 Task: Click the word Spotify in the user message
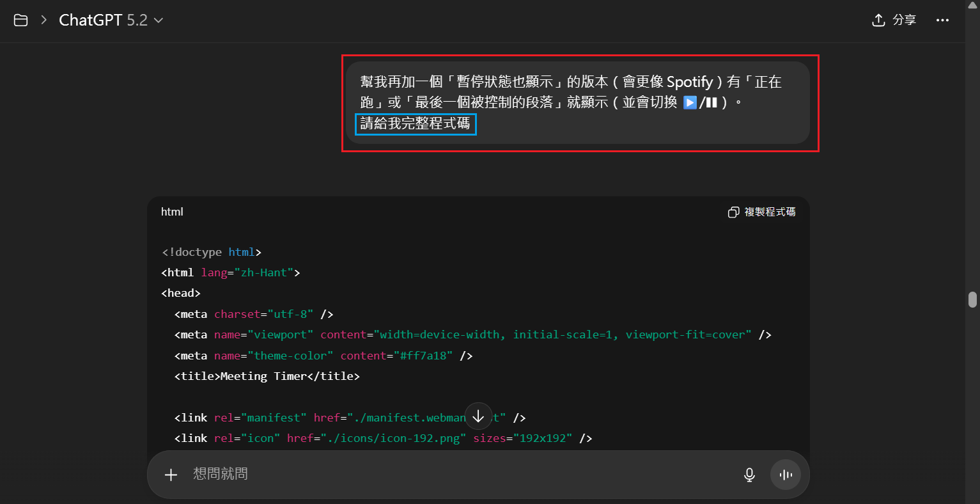point(690,82)
